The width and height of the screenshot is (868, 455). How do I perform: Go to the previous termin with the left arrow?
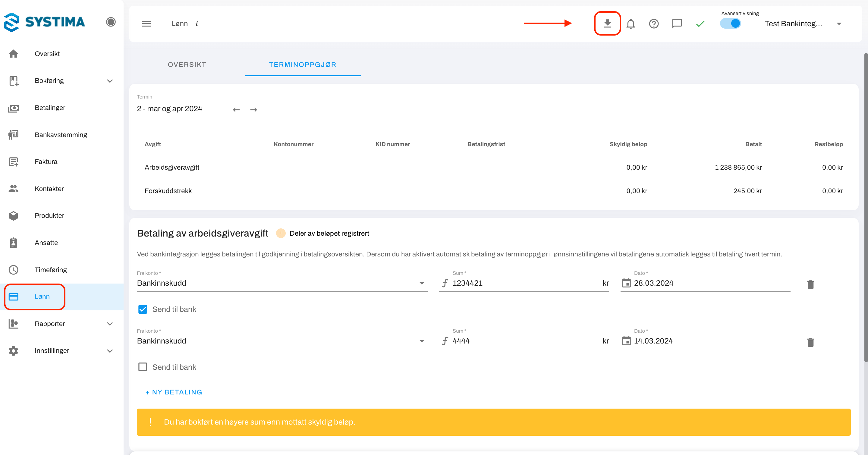coord(236,110)
